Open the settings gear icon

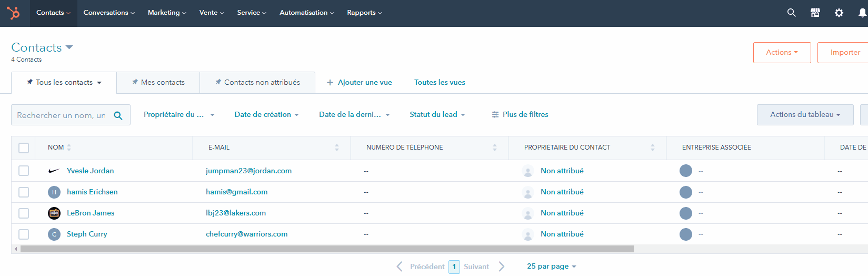[839, 13]
